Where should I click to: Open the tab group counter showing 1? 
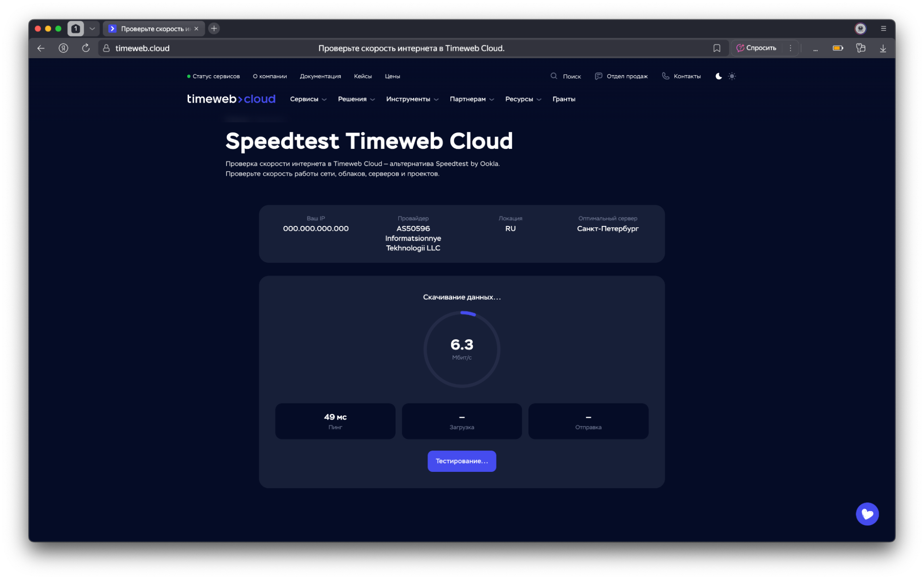pyautogui.click(x=76, y=29)
